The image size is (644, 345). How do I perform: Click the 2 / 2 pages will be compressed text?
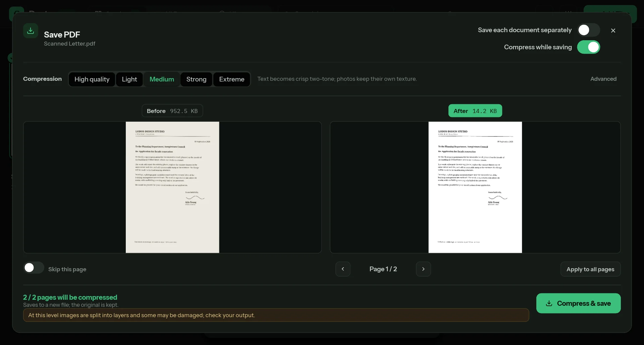[x=70, y=297]
